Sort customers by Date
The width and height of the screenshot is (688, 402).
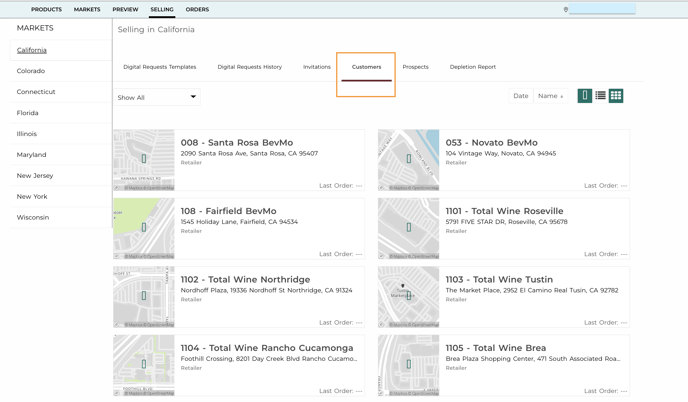(521, 96)
